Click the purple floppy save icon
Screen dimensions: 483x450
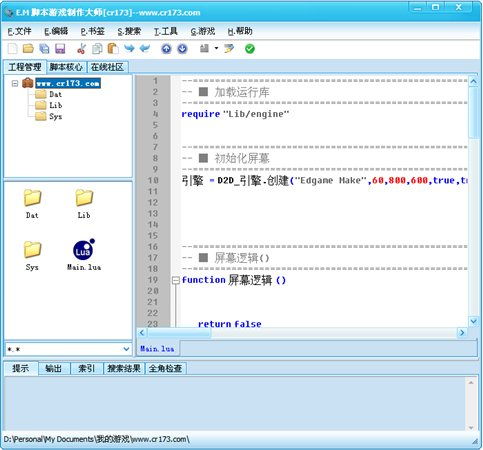[60, 49]
